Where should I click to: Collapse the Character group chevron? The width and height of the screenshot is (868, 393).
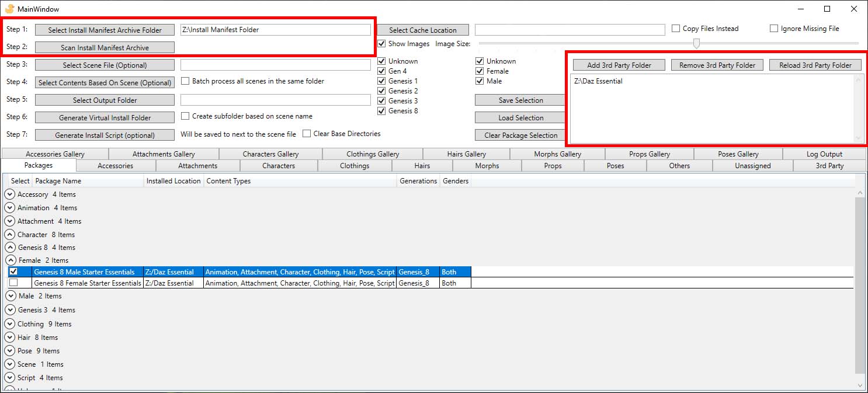pyautogui.click(x=9, y=235)
